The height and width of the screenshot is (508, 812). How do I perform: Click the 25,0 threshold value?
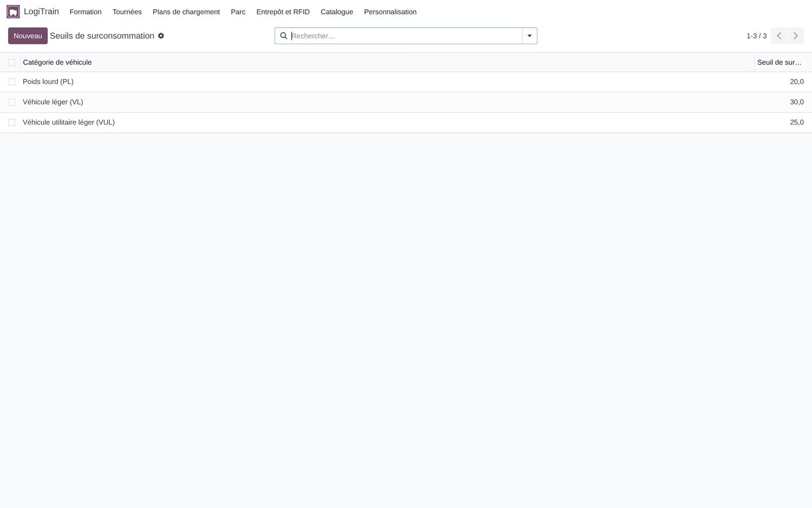pyautogui.click(x=797, y=122)
